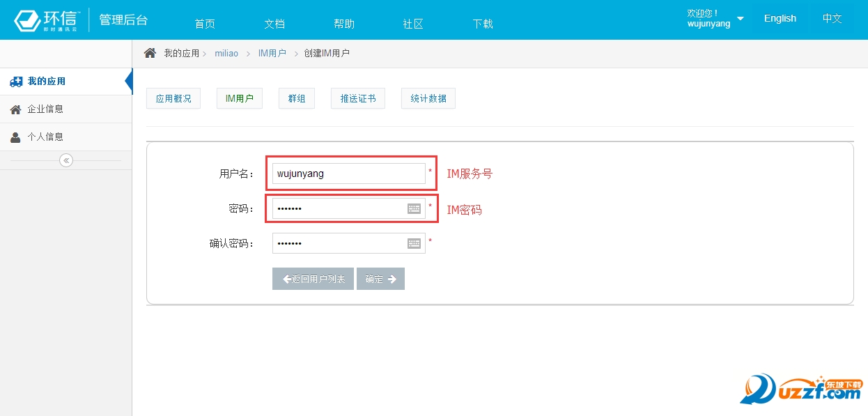
Task: Click the house icon beside 企业信息
Action: click(16, 109)
